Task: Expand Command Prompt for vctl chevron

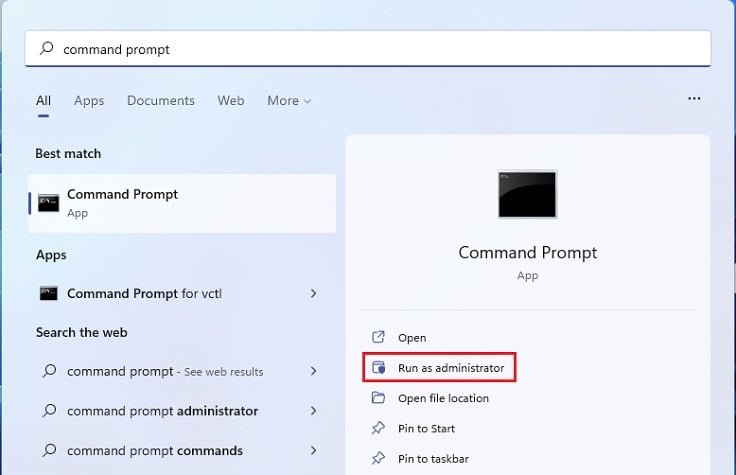Action: click(313, 293)
